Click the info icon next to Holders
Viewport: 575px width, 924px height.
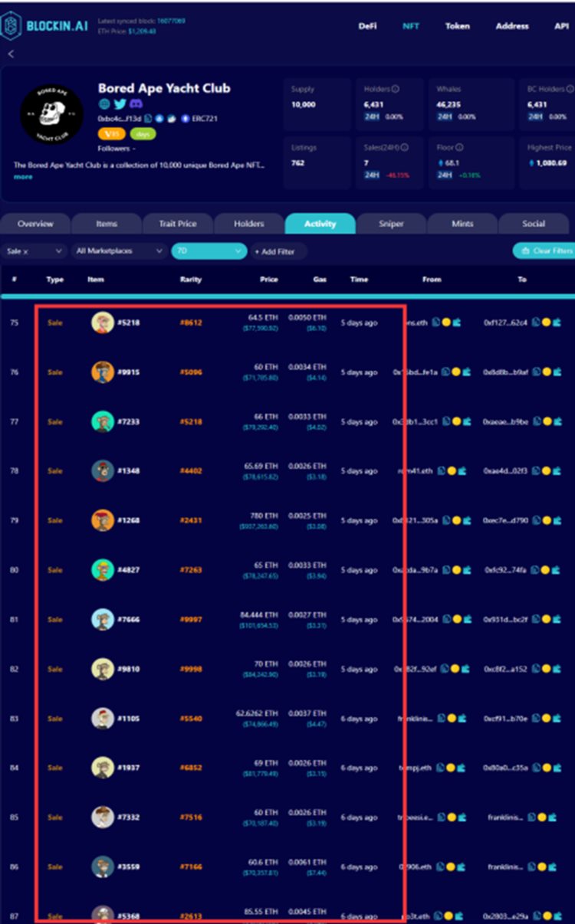tap(396, 89)
